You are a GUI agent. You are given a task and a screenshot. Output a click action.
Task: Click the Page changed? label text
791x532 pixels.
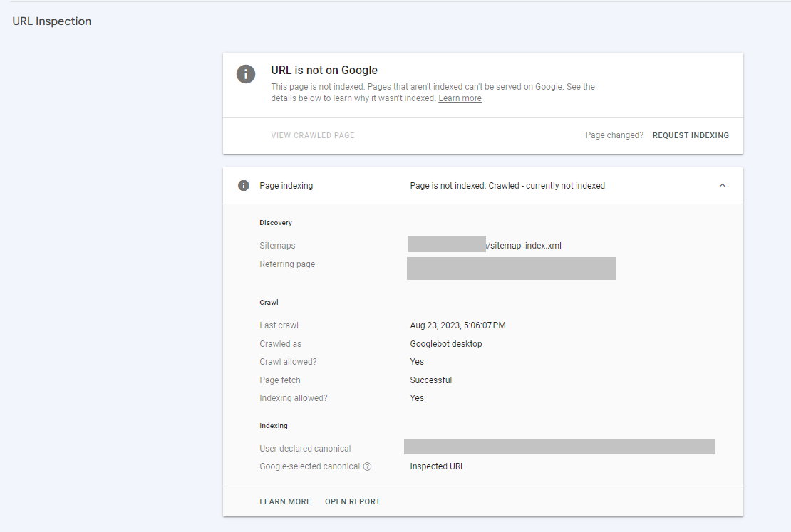pos(614,135)
